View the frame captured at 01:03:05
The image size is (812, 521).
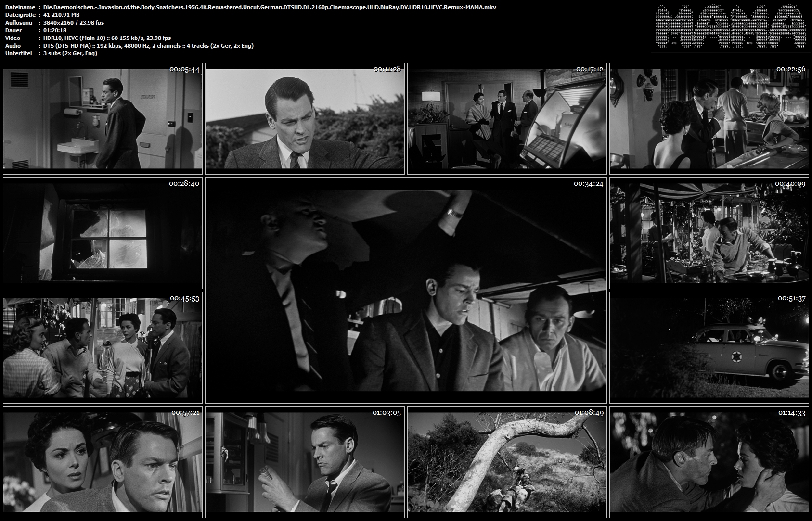pos(305,462)
